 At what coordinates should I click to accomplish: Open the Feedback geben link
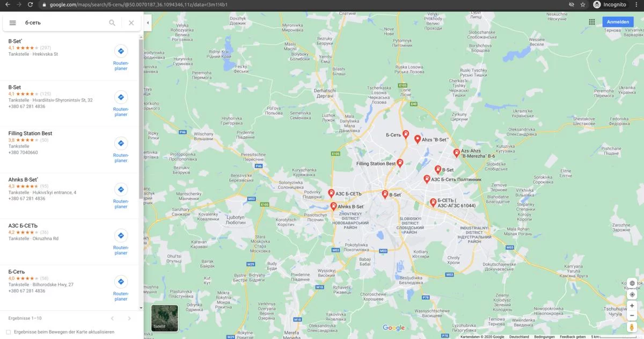573,337
